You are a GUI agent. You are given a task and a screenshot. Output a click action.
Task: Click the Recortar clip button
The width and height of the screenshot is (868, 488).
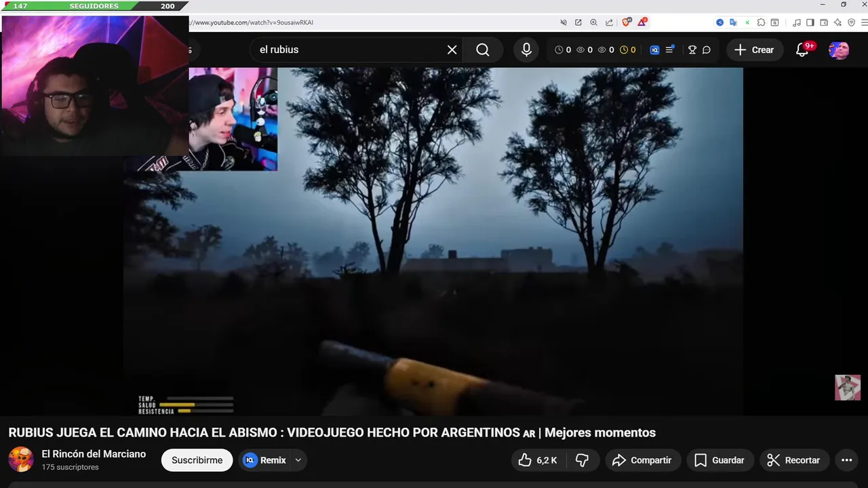tap(793, 460)
